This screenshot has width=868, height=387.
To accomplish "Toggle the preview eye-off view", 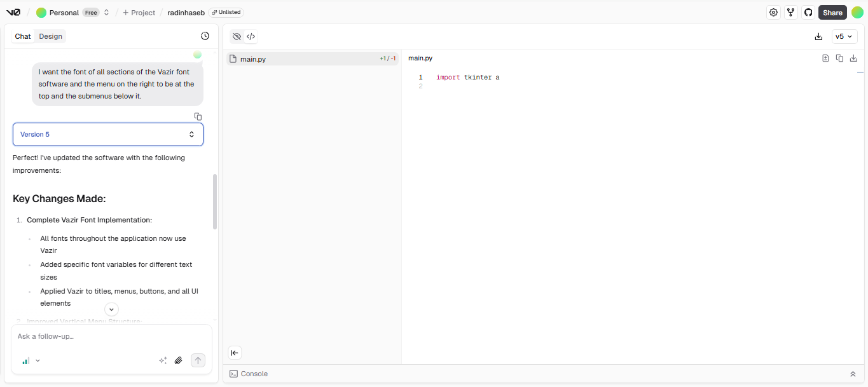I will pyautogui.click(x=237, y=36).
